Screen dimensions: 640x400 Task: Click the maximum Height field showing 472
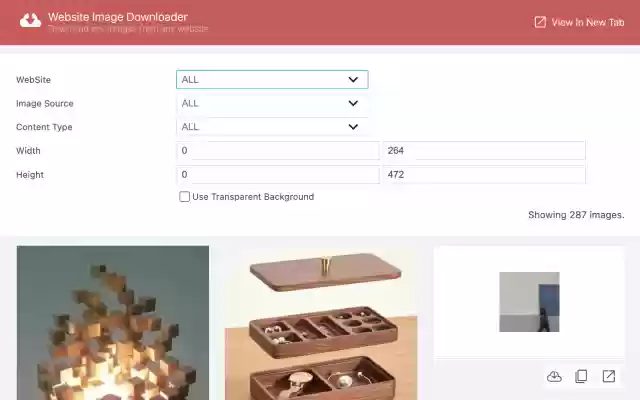coord(484,175)
